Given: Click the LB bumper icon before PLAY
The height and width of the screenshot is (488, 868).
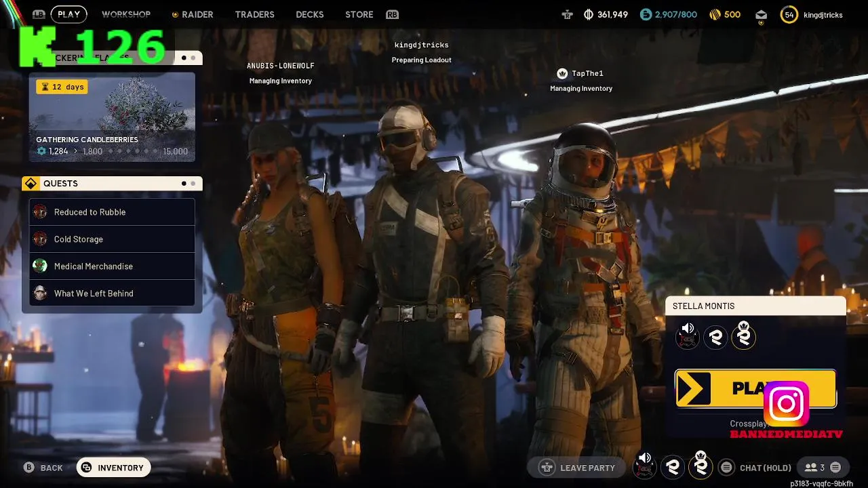Looking at the screenshot, I should (x=38, y=14).
